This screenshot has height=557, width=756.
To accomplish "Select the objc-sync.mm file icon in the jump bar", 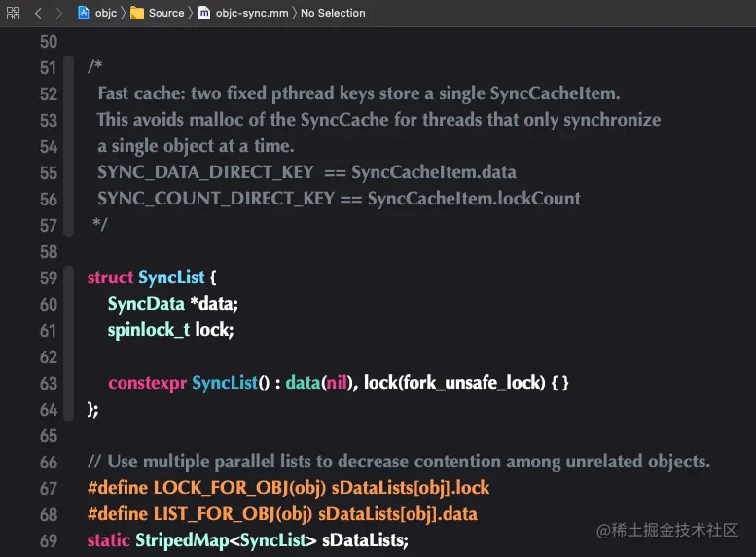I will (x=204, y=13).
